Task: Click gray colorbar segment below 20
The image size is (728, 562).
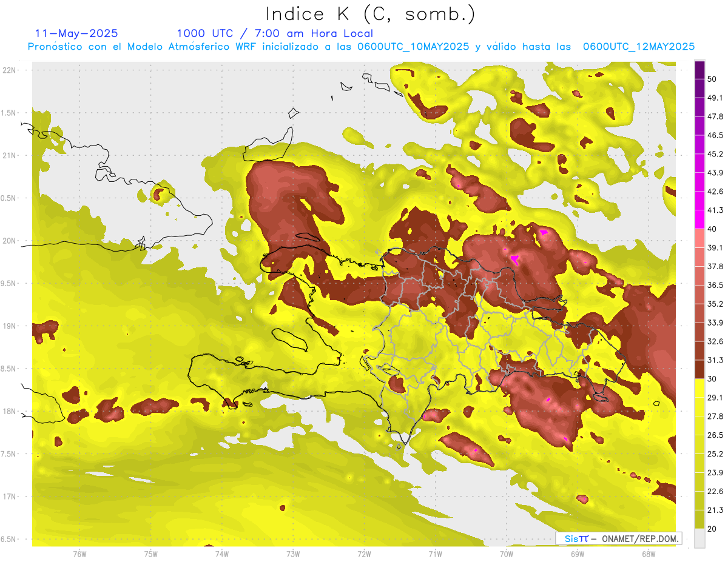Action: [699, 538]
